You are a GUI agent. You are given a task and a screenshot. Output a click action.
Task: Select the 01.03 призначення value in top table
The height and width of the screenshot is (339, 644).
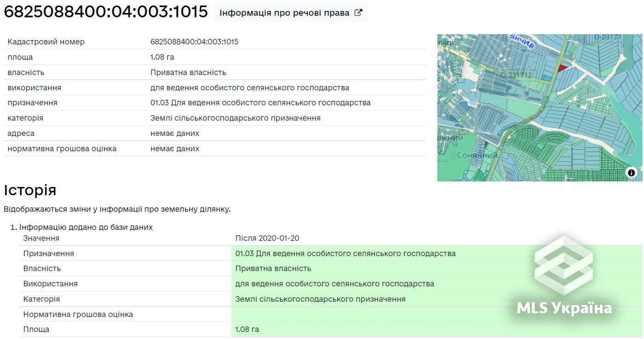[260, 103]
